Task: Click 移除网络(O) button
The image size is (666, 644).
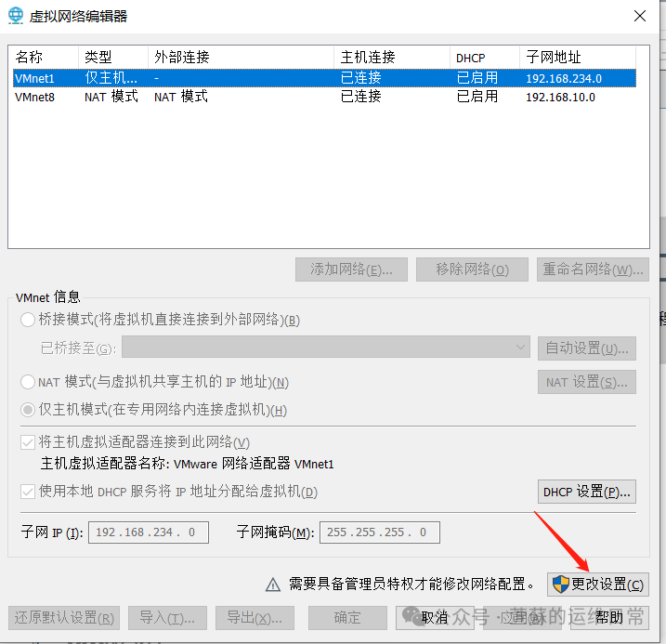Action: [x=472, y=269]
